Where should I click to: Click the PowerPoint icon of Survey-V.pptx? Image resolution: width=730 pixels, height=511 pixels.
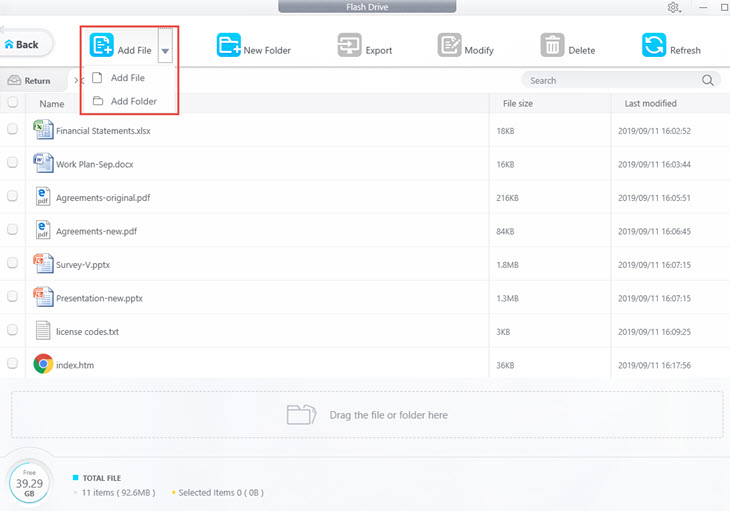43,263
